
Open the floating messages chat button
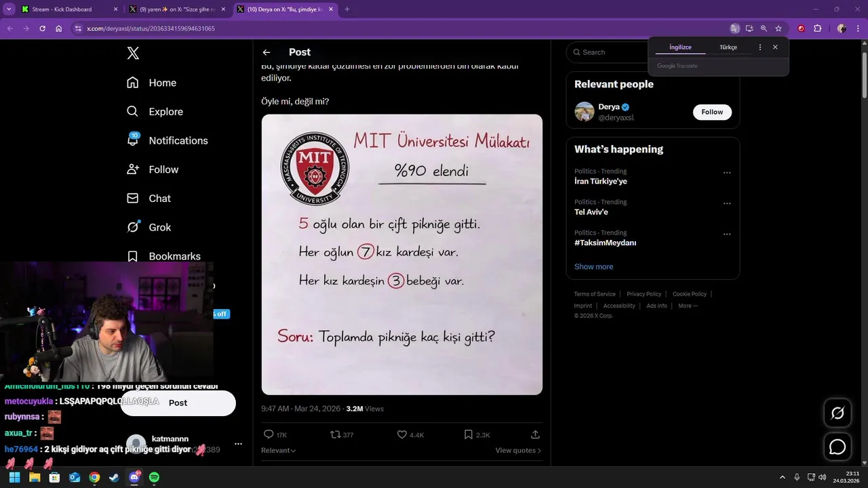coord(837,447)
